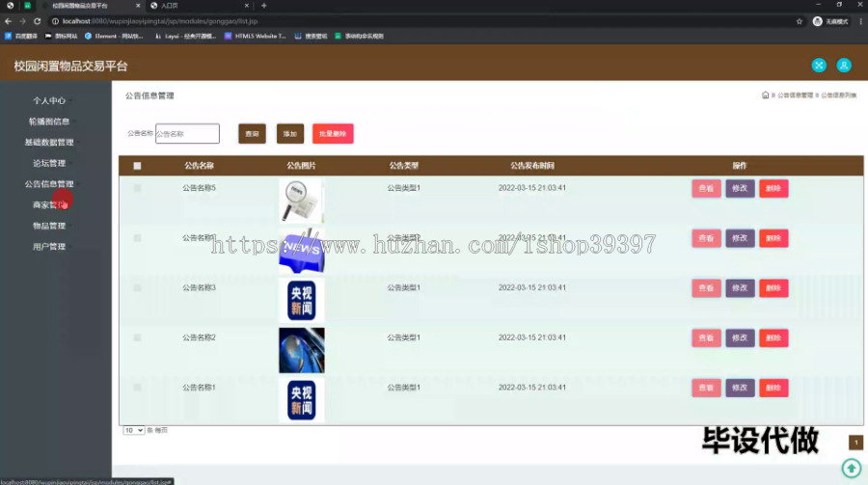Image resolution: width=868 pixels, height=485 pixels.
Task: Close the 入口页 browser tab
Action: click(246, 6)
